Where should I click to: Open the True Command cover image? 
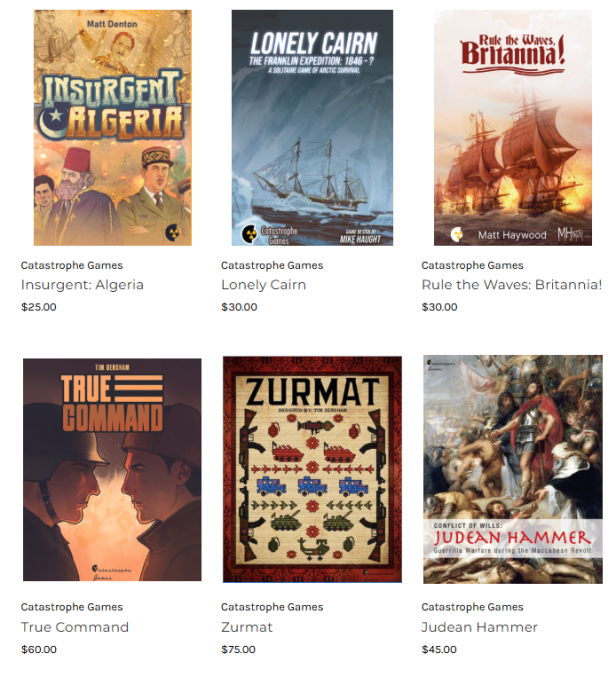(x=112, y=469)
